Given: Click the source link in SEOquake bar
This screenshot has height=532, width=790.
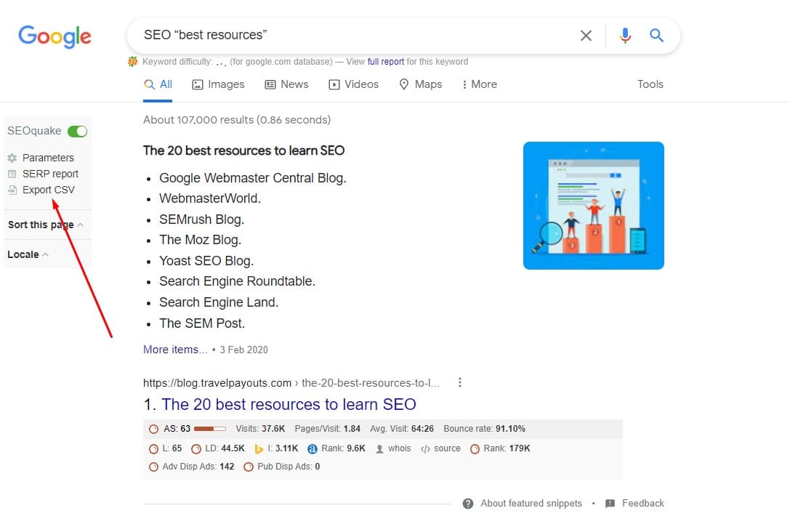Looking at the screenshot, I should [x=447, y=448].
